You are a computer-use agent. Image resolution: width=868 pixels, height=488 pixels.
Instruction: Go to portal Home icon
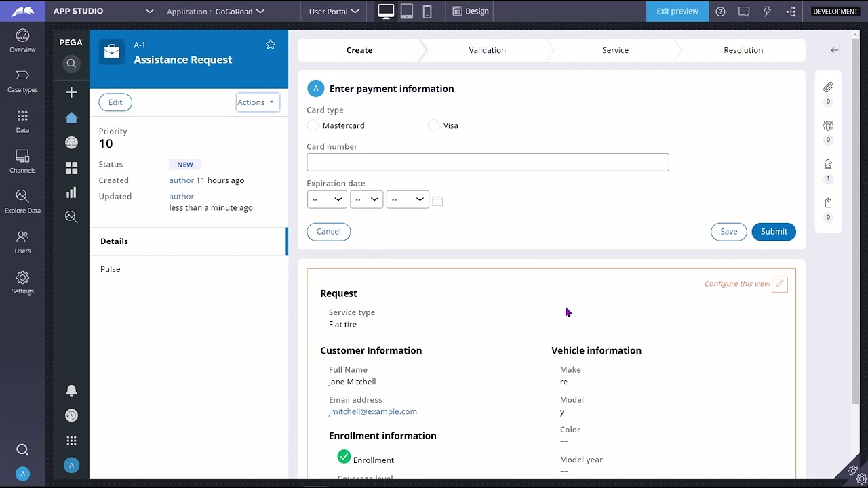71,118
